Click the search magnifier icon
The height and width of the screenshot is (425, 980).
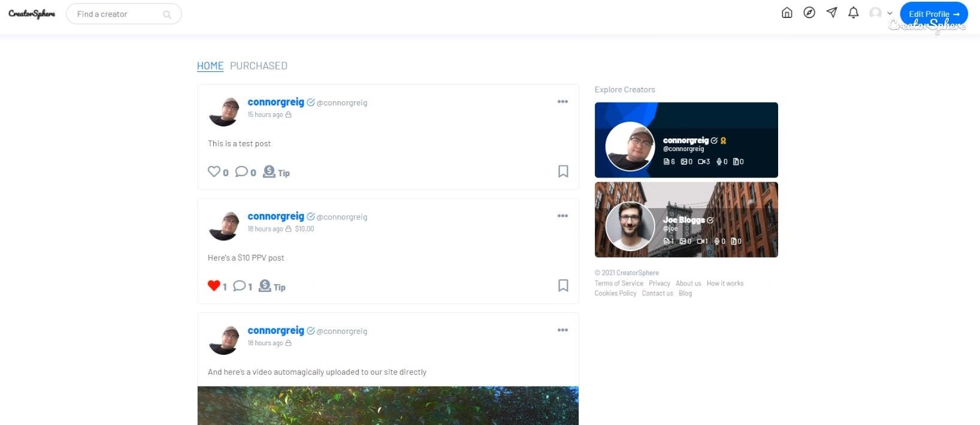pos(167,14)
